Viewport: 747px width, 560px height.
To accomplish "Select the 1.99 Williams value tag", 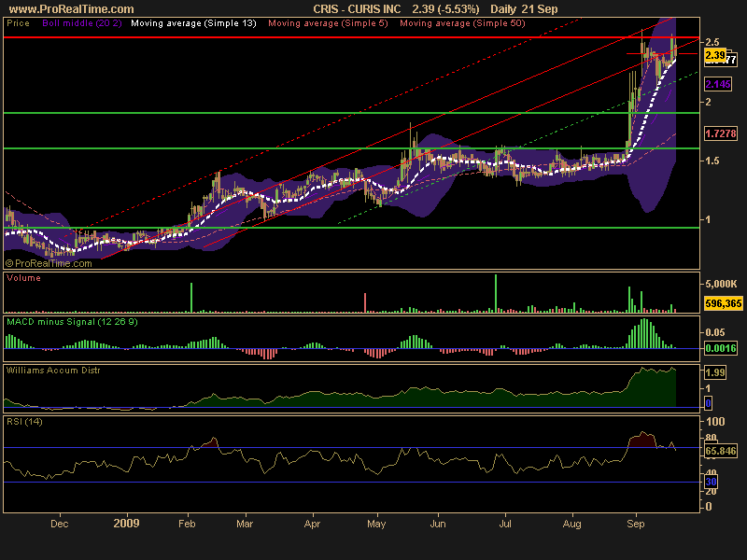I will point(715,371).
